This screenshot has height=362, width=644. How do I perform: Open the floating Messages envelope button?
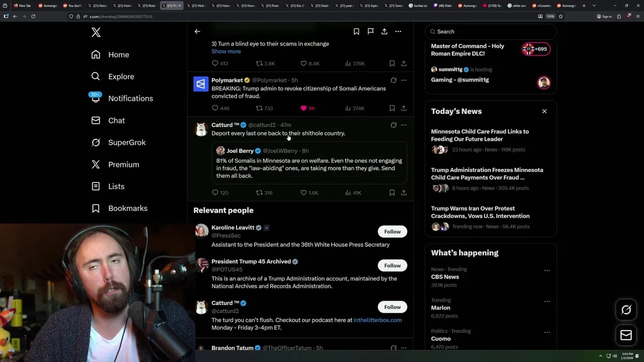(x=626, y=335)
